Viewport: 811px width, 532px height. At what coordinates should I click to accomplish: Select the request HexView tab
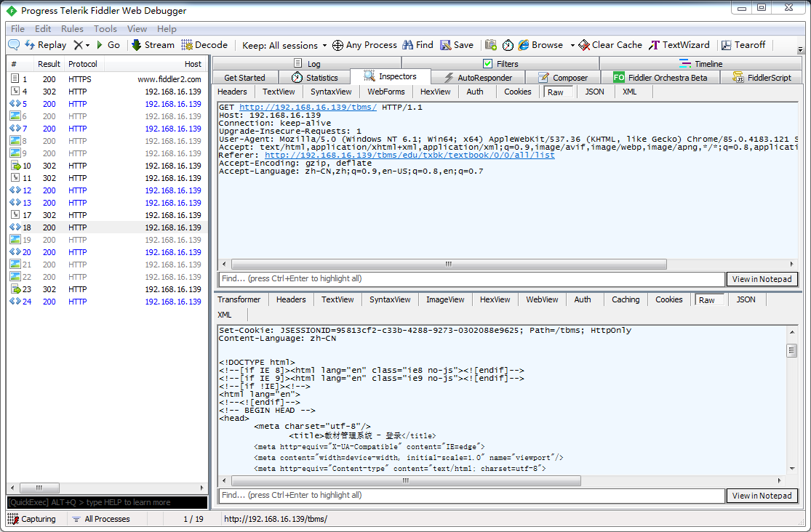pyautogui.click(x=435, y=92)
